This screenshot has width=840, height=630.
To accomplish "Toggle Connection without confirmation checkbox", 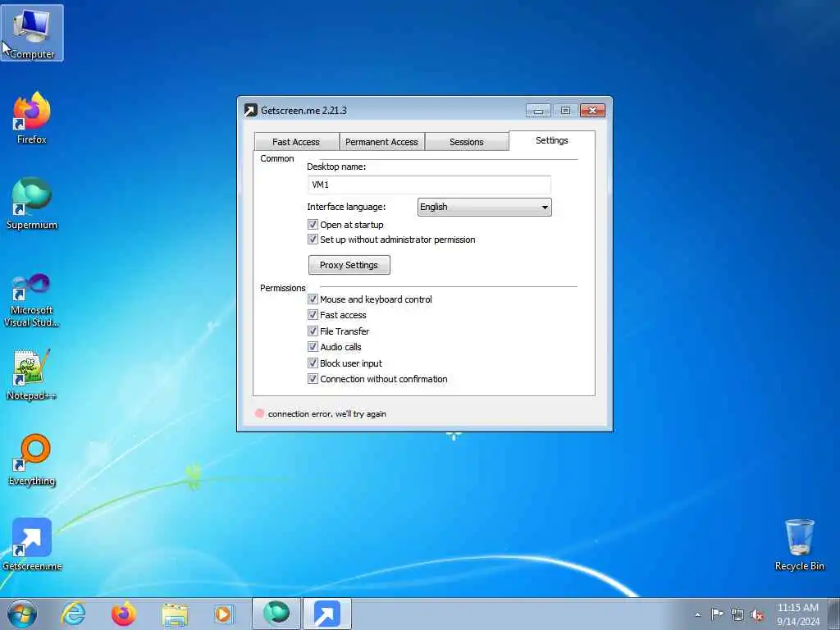I will (313, 379).
